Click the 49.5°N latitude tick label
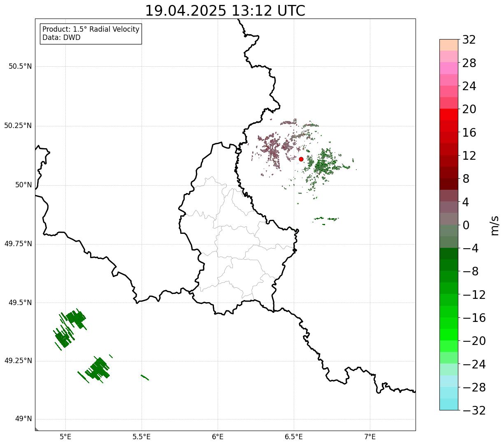 (x=20, y=303)
